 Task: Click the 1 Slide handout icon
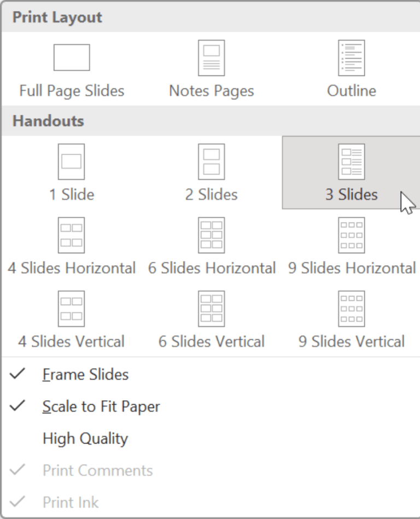pyautogui.click(x=72, y=160)
